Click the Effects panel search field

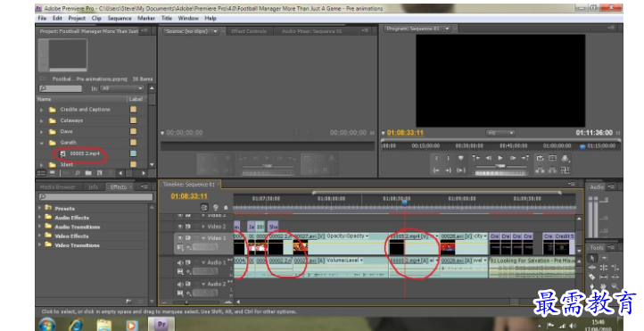point(95,197)
